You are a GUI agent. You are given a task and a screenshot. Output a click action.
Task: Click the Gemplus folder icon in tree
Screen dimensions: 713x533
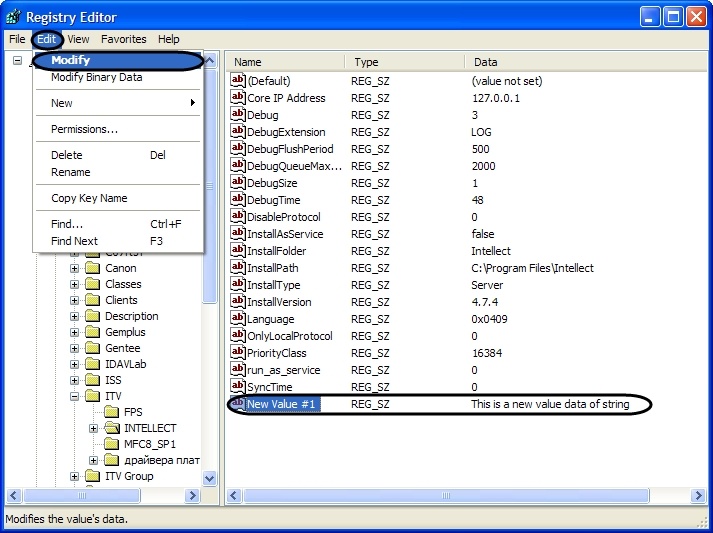[93, 332]
